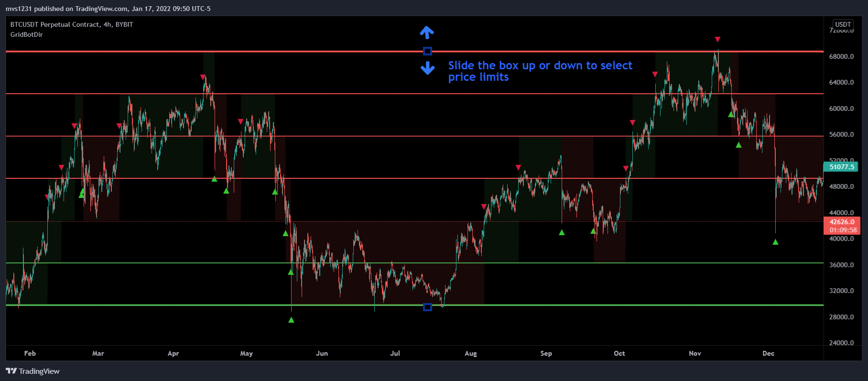Click the 51077.5 price tag

click(841, 167)
